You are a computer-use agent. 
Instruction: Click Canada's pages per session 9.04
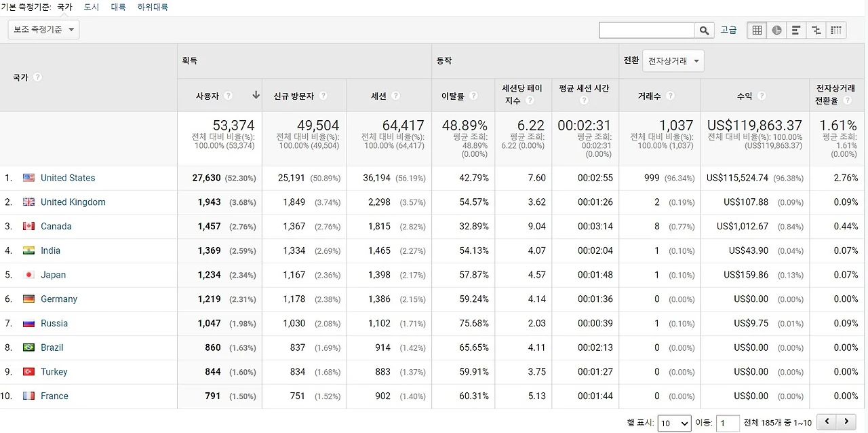pyautogui.click(x=536, y=227)
